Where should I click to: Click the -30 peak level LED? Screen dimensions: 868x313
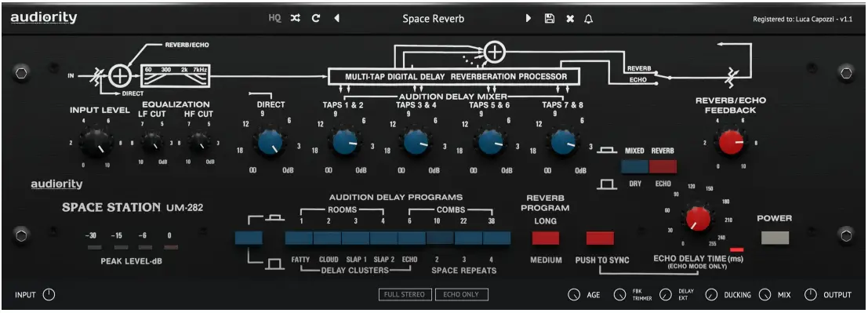(95, 247)
